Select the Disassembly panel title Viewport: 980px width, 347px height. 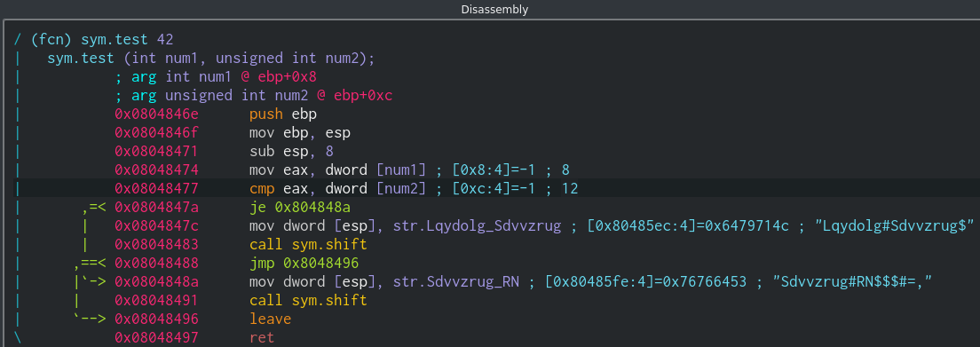494,10
